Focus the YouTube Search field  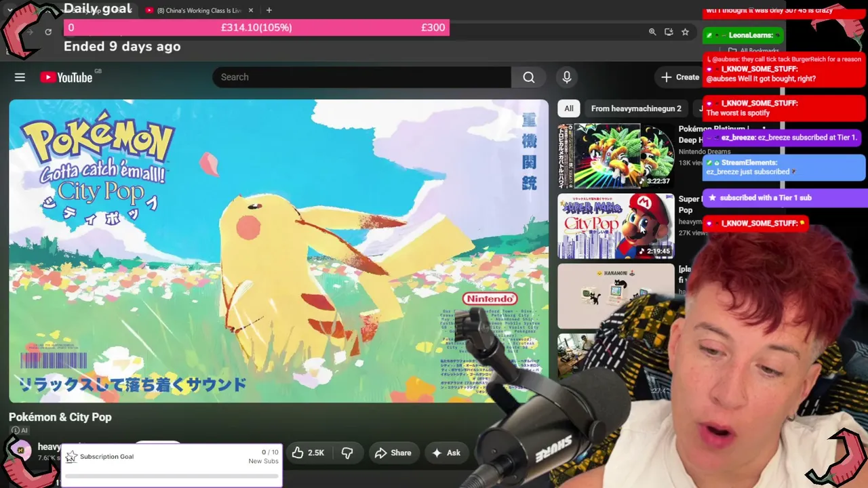pyautogui.click(x=361, y=77)
